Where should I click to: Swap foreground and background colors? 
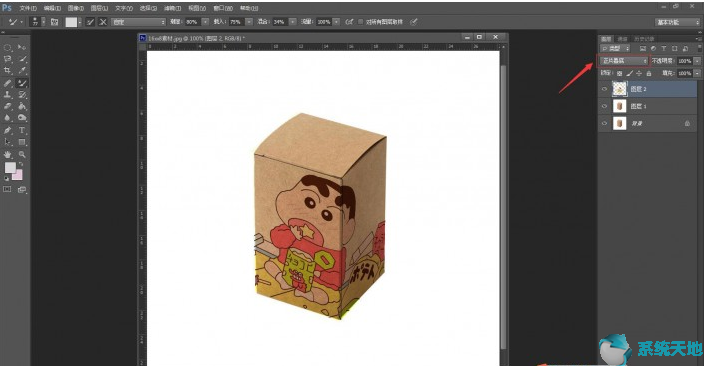21,164
